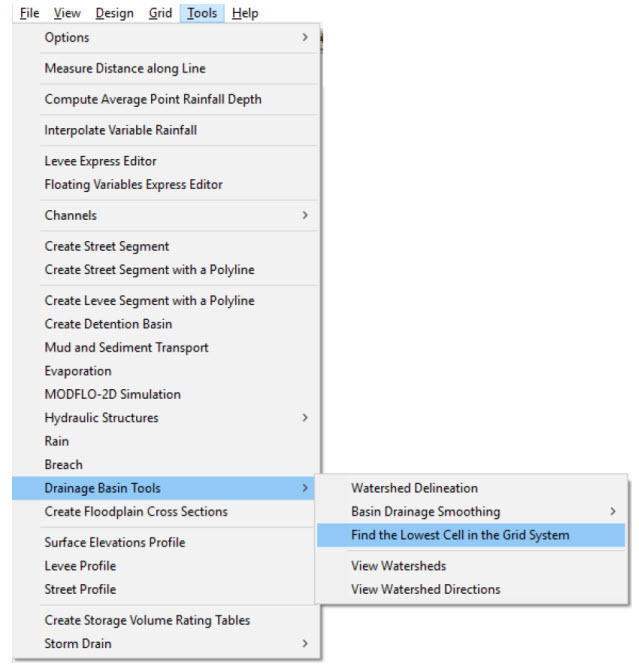This screenshot has height=664, width=639.
Task: Open the Design menu
Action: pos(114,13)
